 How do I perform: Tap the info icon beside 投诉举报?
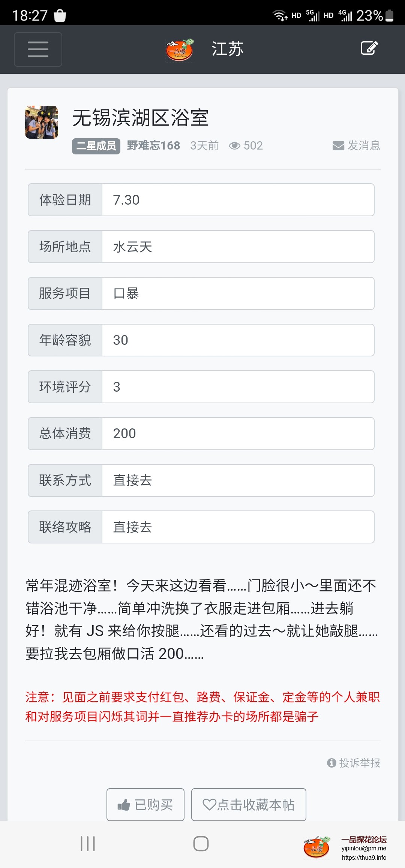point(331,763)
